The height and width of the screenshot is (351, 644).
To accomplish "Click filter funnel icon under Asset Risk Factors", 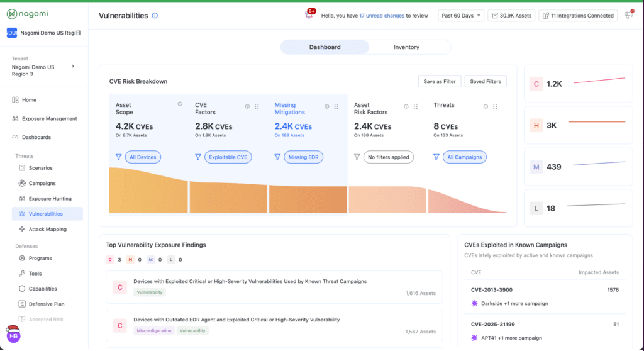I will [x=356, y=157].
